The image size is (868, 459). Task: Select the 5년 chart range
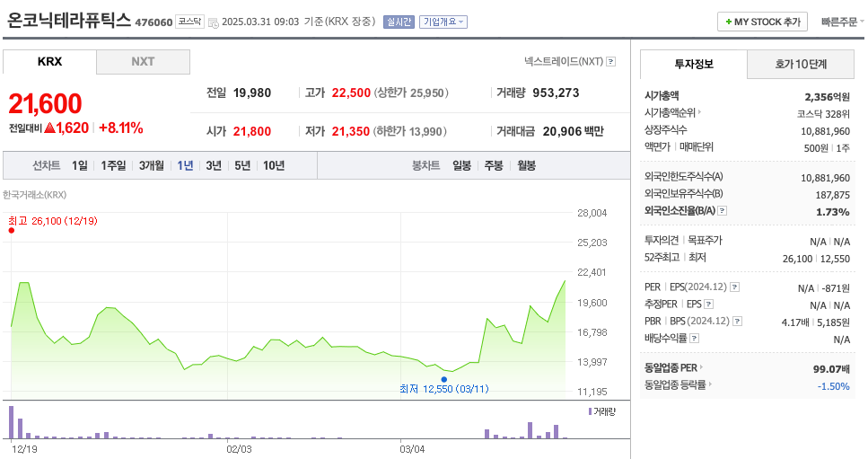pos(242,165)
